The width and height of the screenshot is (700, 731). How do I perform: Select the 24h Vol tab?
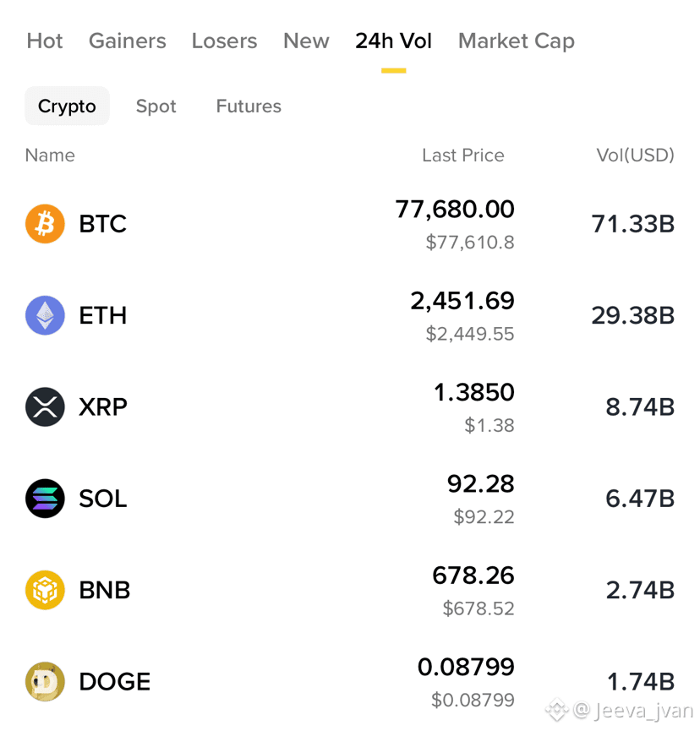[x=394, y=41]
